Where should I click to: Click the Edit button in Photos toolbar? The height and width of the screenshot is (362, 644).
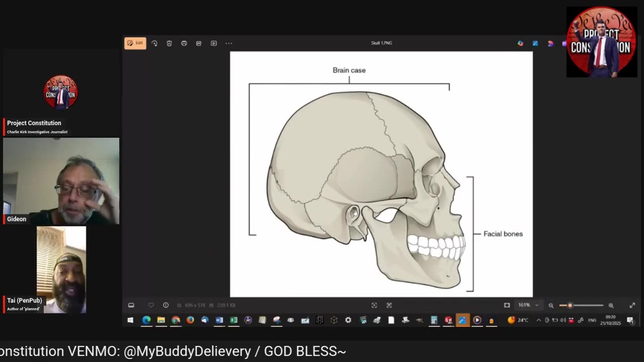coord(135,43)
